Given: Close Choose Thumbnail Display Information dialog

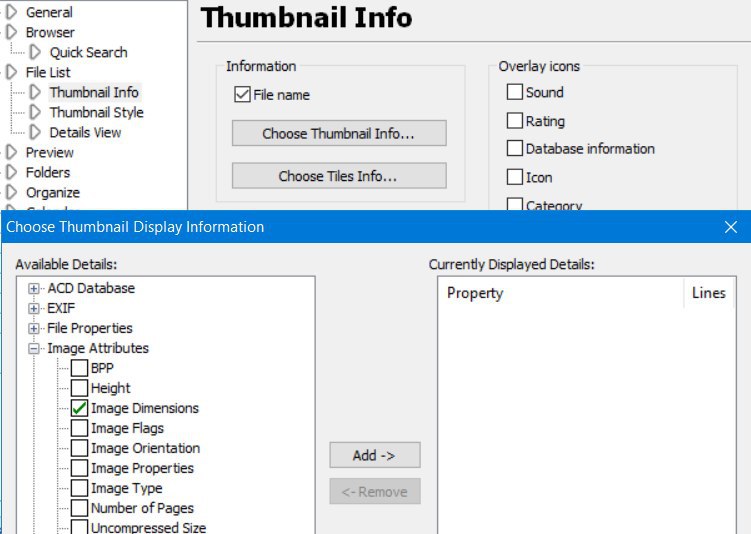Looking at the screenshot, I should coord(731,227).
